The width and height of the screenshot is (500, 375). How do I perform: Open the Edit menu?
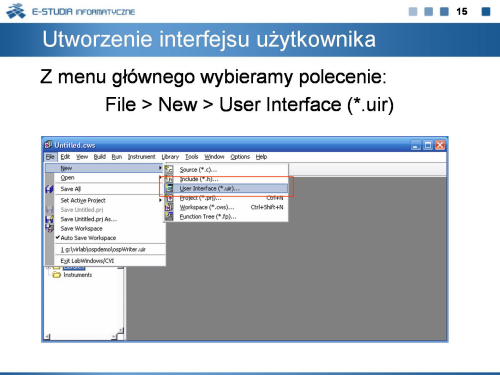pos(65,157)
